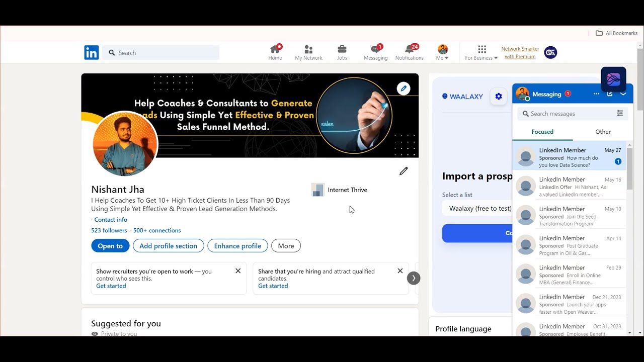644x362 pixels.
Task: View the 500+ connections link
Action: coord(157,230)
